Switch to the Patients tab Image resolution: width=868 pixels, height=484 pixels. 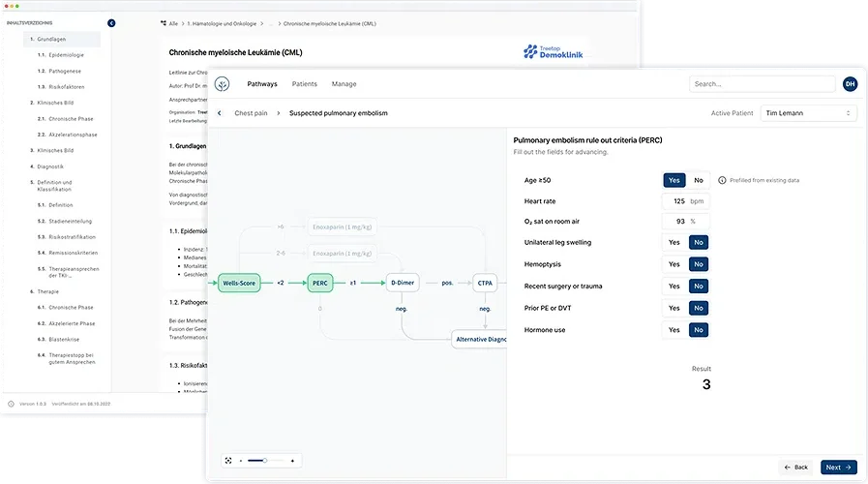click(x=305, y=84)
